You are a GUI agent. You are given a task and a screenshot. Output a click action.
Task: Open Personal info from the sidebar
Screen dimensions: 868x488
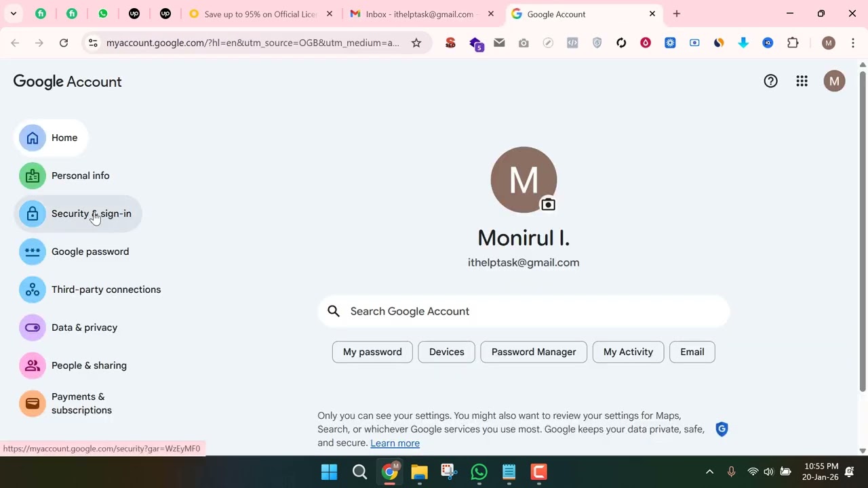[64, 176]
